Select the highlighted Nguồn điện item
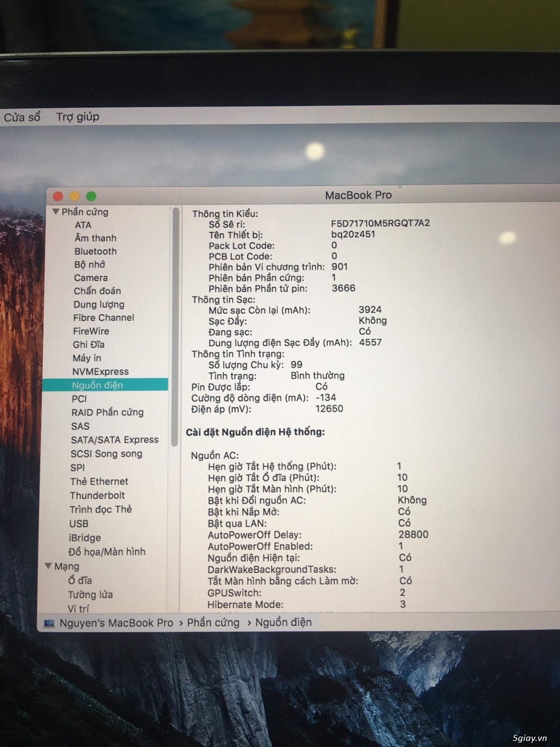This screenshot has height=747, width=560. [x=105, y=385]
